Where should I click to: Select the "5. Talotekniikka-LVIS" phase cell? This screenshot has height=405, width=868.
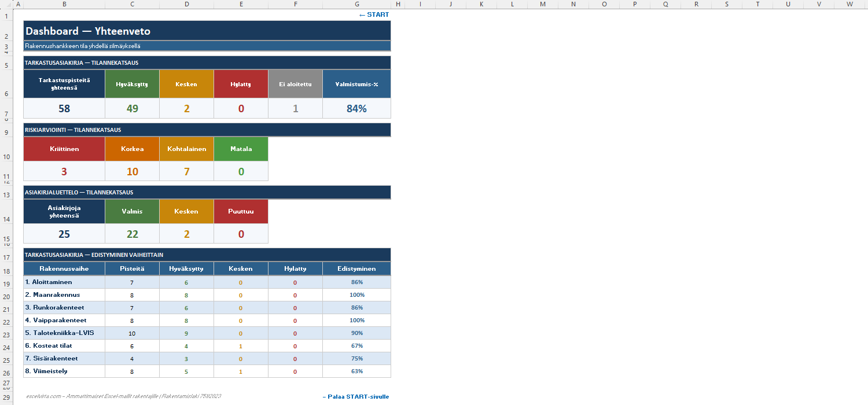(x=64, y=333)
